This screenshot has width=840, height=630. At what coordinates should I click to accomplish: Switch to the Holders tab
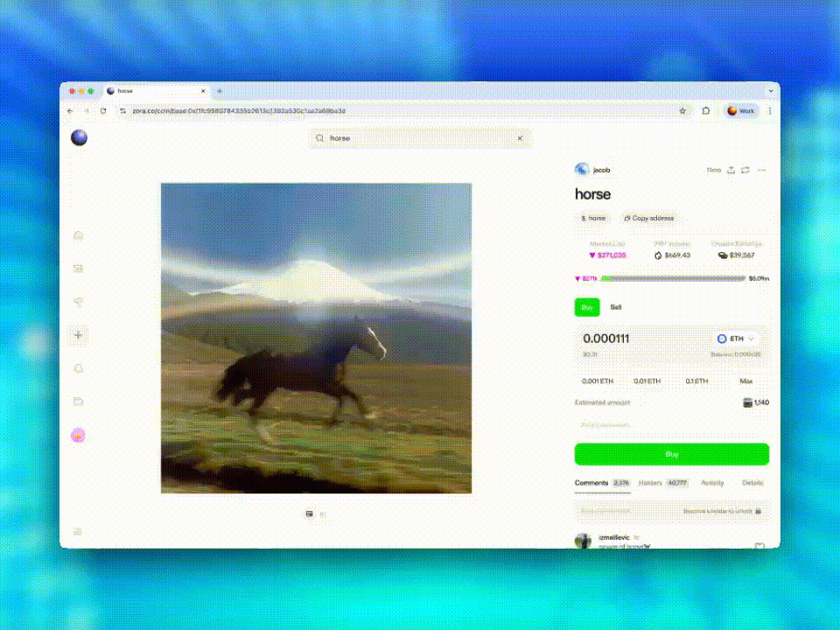(x=663, y=483)
